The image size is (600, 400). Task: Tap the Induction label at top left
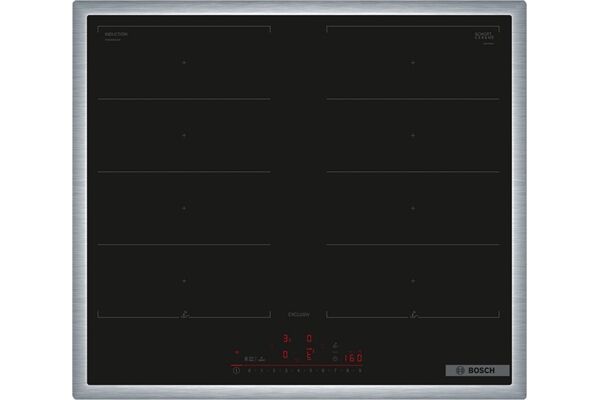coord(117,35)
